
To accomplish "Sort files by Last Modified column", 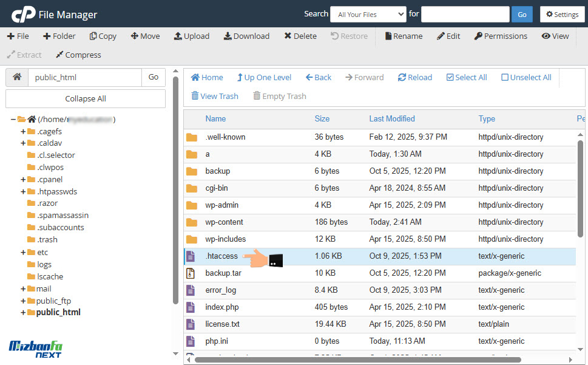I will click(392, 119).
